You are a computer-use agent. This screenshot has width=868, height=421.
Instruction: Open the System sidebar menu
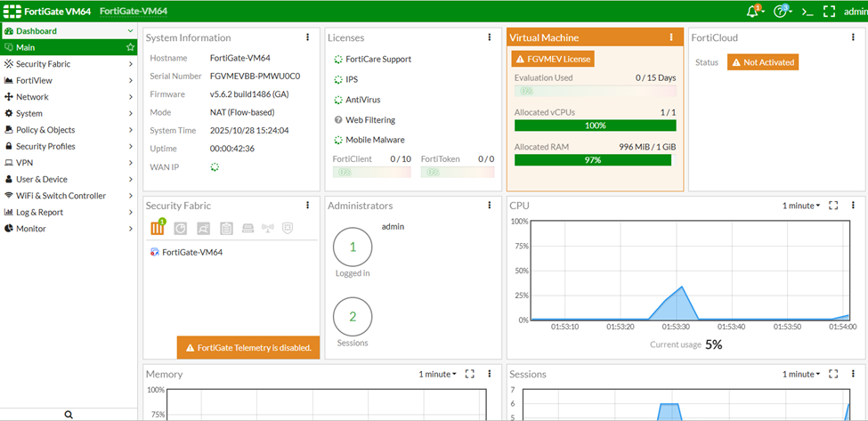coord(69,113)
